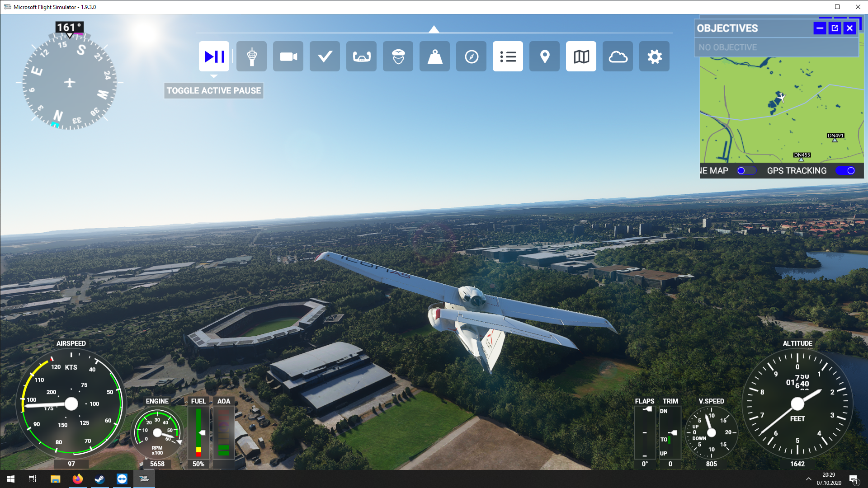
Task: Open the basic controls panel
Action: click(x=362, y=56)
